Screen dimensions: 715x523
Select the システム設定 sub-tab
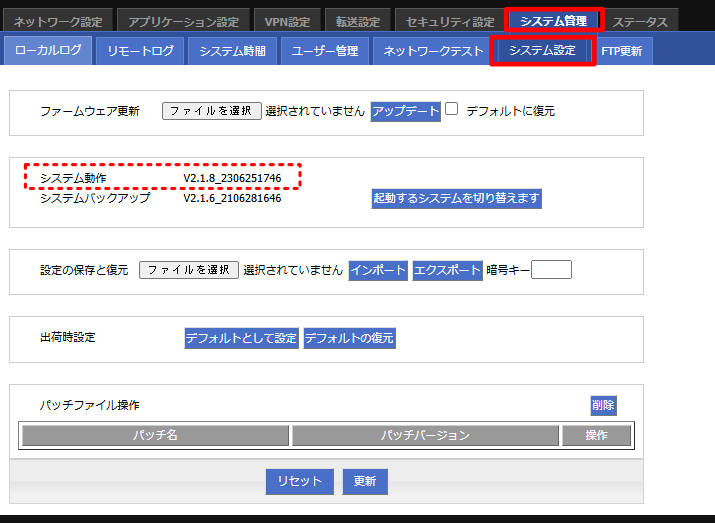543,50
